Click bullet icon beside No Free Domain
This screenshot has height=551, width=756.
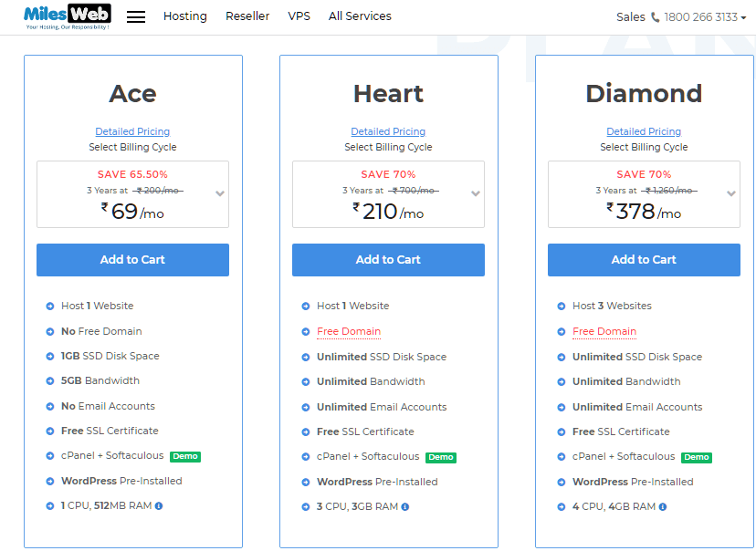(49, 331)
